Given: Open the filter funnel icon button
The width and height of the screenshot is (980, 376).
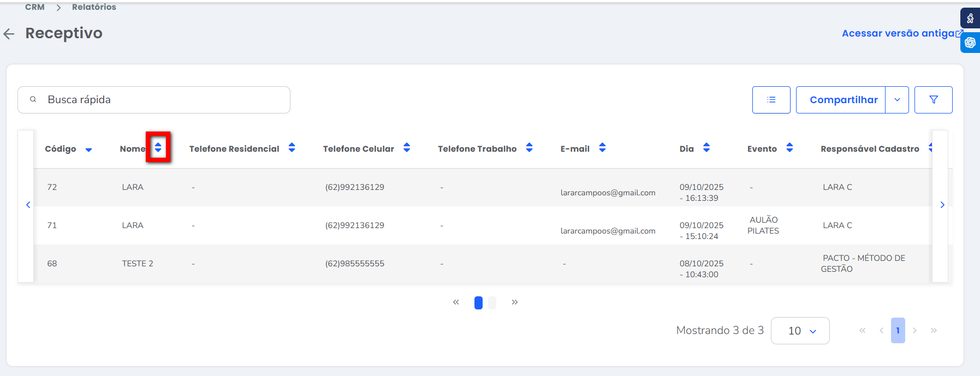Looking at the screenshot, I should pos(933,100).
